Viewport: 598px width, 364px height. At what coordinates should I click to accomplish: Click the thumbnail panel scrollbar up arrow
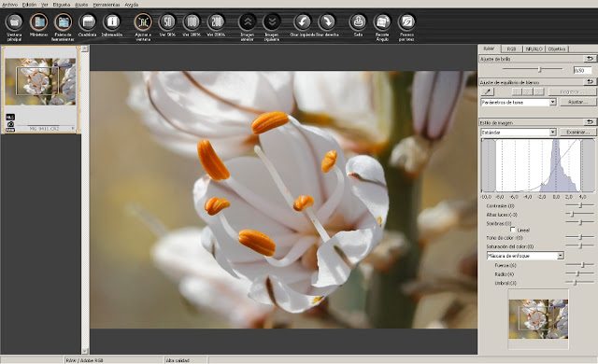point(85,49)
